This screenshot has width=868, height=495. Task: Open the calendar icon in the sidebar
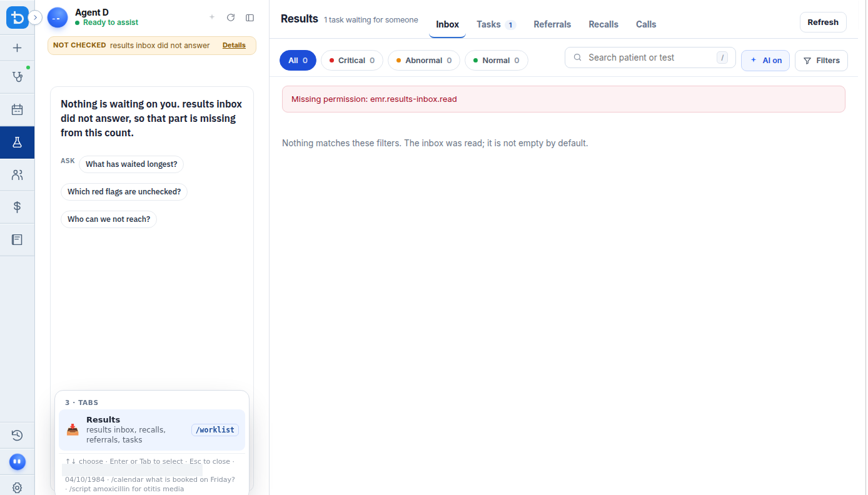17,110
